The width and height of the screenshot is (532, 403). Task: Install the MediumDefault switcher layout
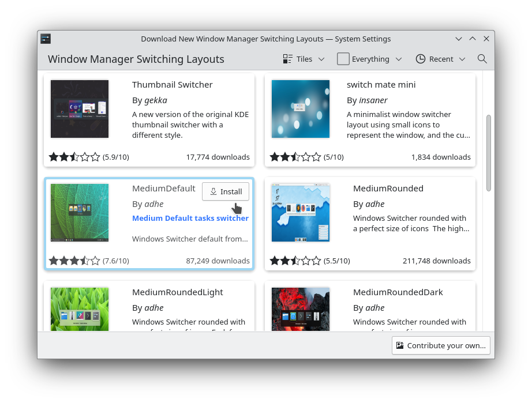[x=226, y=191]
